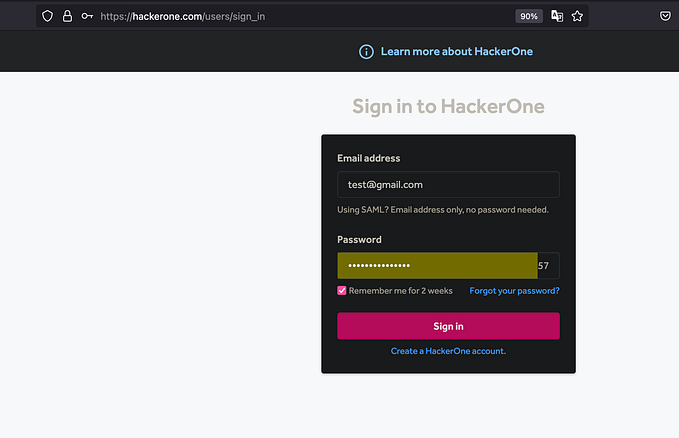
Task: Click the translate page icon
Action: (557, 16)
